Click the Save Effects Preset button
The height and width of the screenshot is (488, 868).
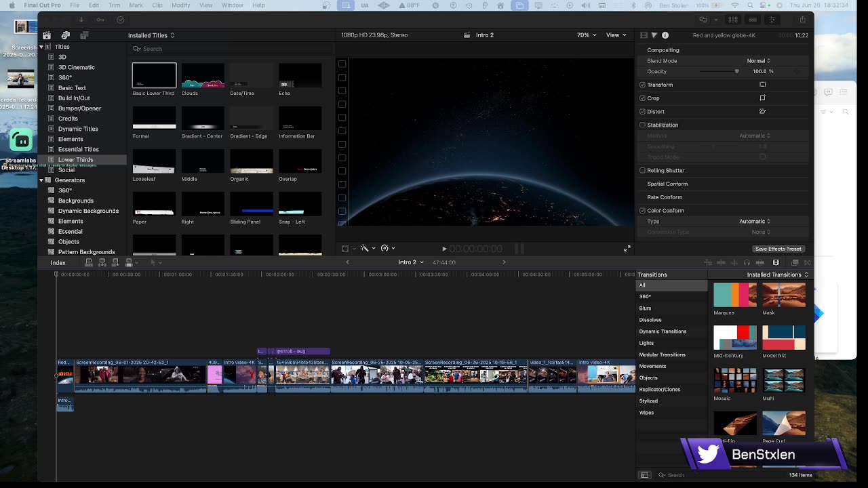[x=778, y=249]
